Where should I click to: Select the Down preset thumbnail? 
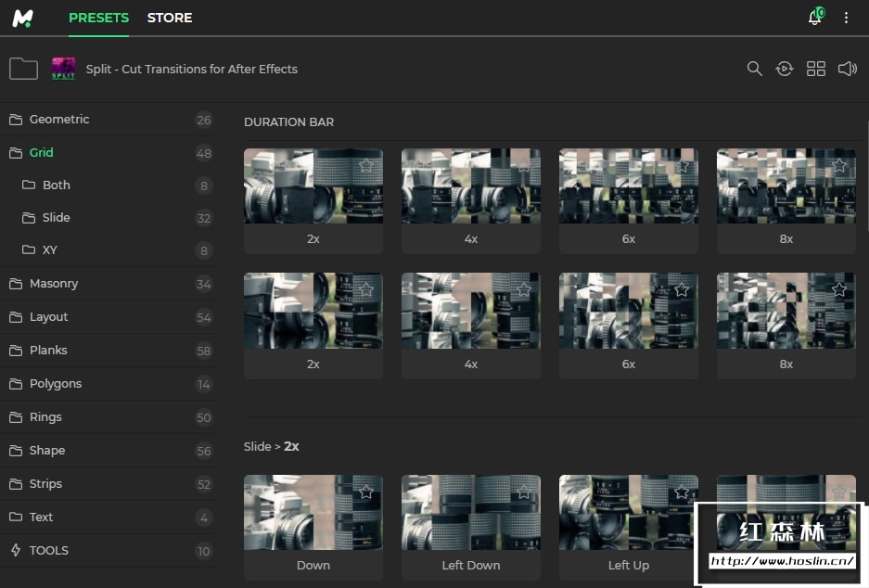pyautogui.click(x=313, y=513)
